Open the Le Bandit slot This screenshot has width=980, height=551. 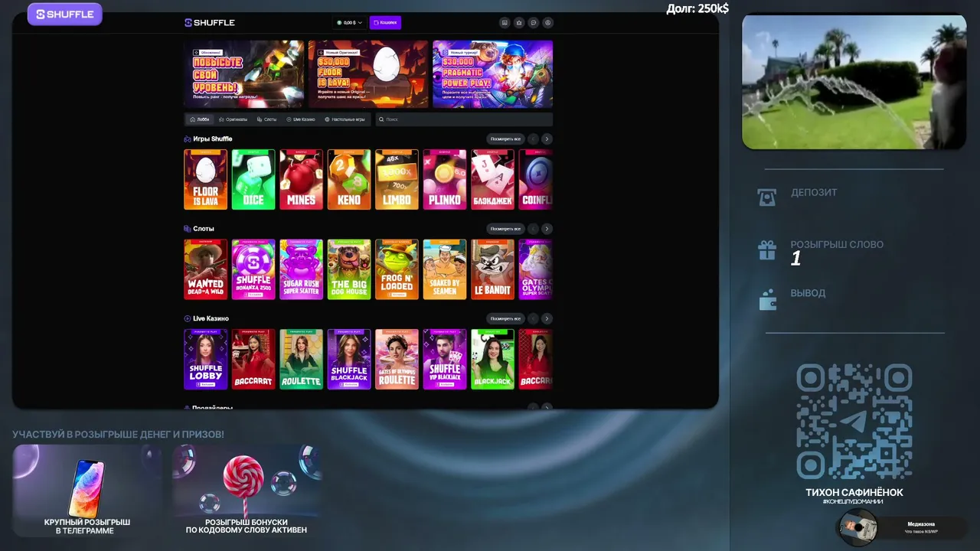492,269
